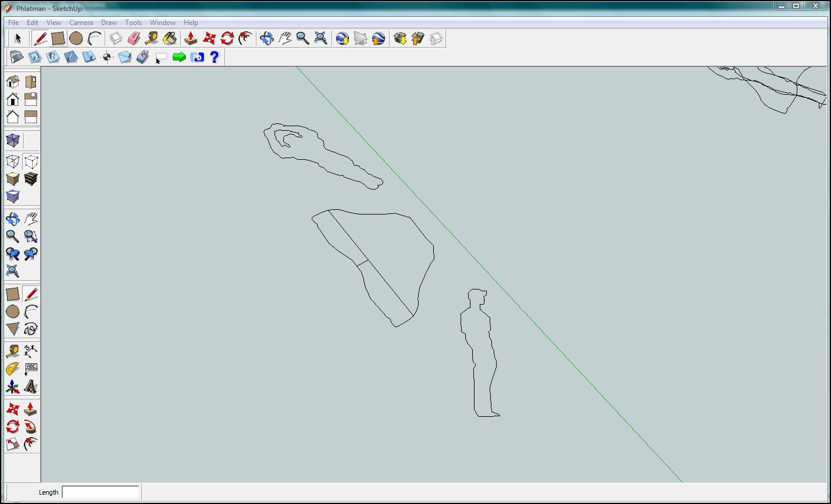Expand the Window menu
The image size is (831, 504).
(x=162, y=23)
